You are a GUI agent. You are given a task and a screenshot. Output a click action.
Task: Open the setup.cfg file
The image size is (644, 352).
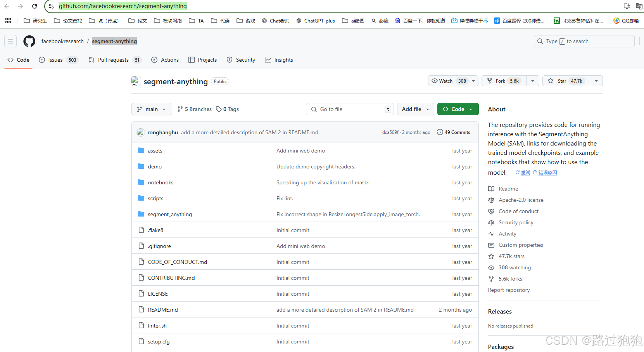click(159, 342)
